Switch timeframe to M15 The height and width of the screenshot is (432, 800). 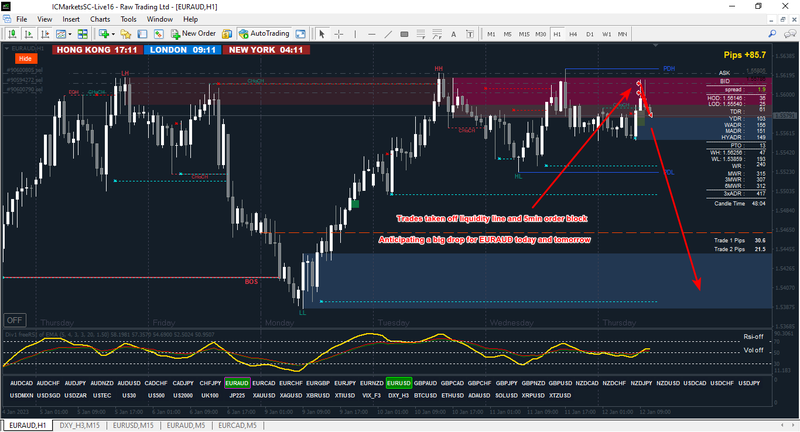524,34
